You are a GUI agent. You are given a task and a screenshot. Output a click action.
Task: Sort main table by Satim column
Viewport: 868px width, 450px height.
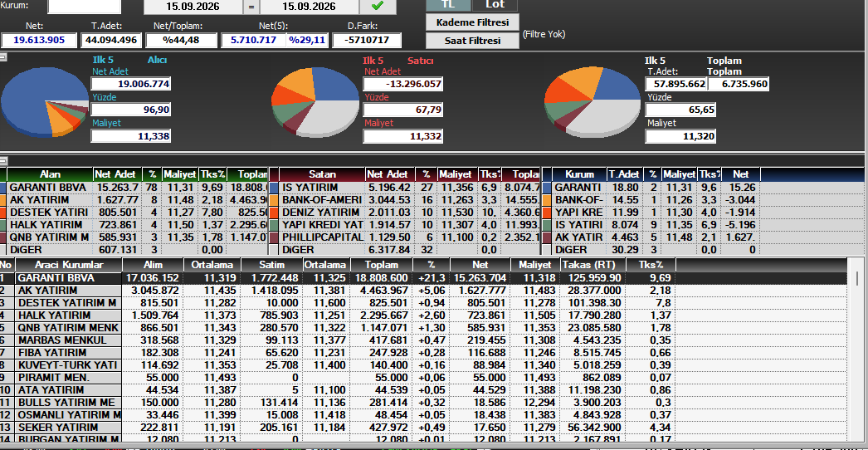[x=272, y=265]
